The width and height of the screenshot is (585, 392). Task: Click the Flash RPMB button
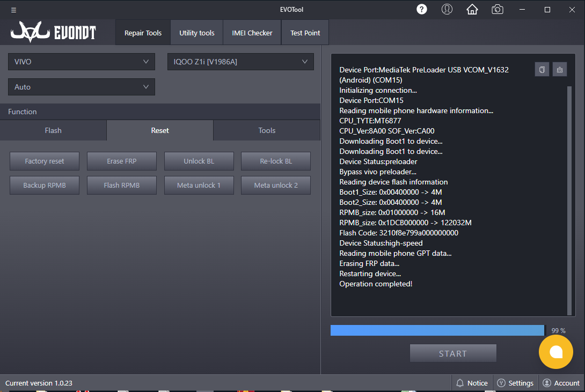(122, 185)
